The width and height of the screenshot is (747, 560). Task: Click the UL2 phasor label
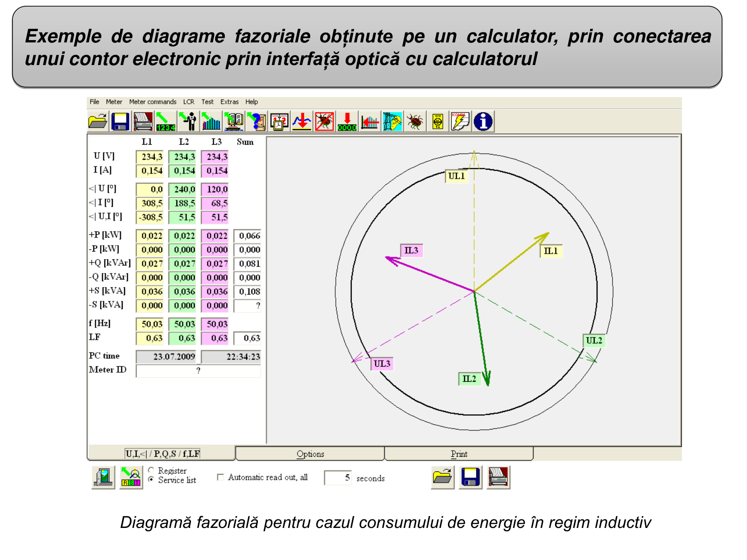(594, 341)
